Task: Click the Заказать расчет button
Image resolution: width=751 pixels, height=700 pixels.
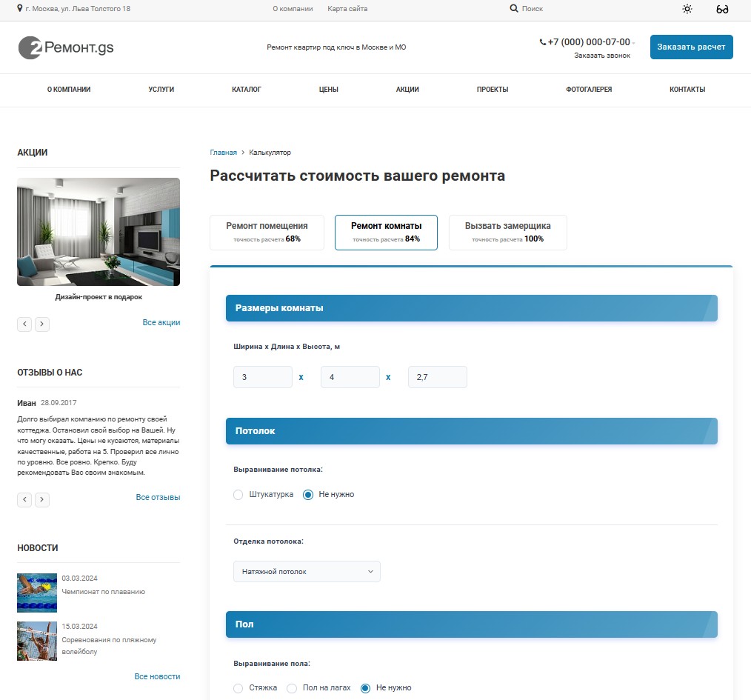Action: [x=691, y=46]
